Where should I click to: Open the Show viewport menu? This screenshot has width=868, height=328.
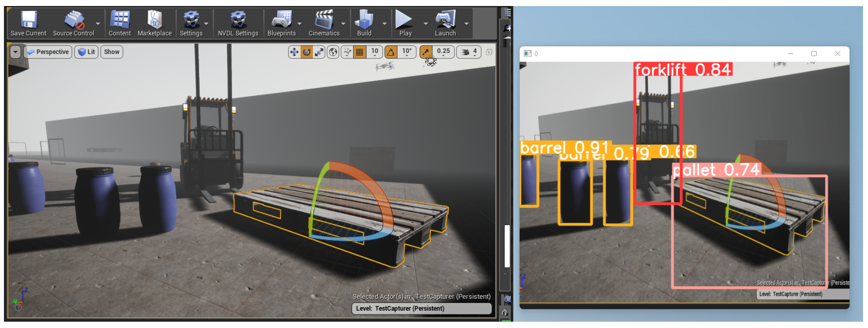(111, 52)
